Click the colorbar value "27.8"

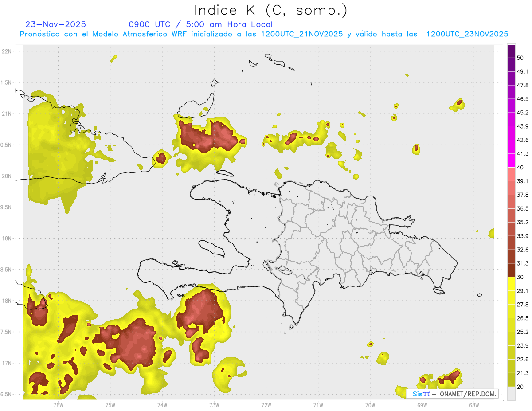523,305
